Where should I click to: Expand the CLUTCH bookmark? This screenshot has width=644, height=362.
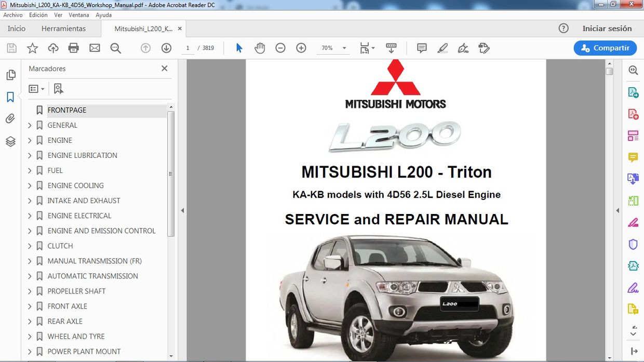click(30, 246)
